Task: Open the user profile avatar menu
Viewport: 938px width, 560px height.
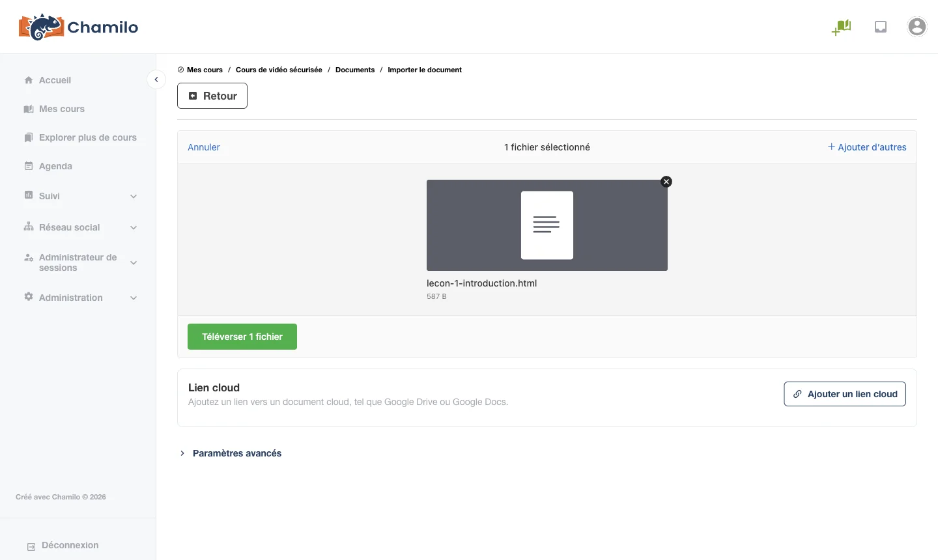Action: [x=917, y=27]
